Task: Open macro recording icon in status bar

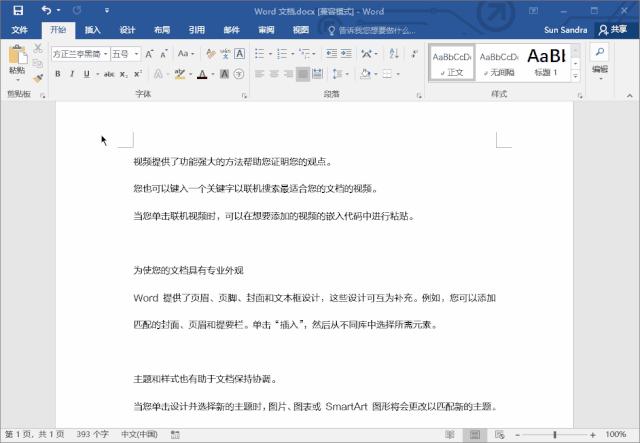Action: pos(175,434)
